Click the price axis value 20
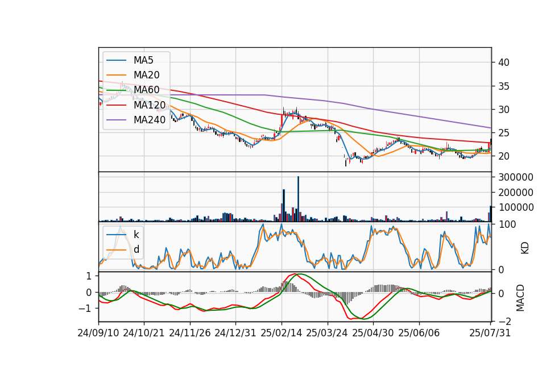 pos(503,156)
